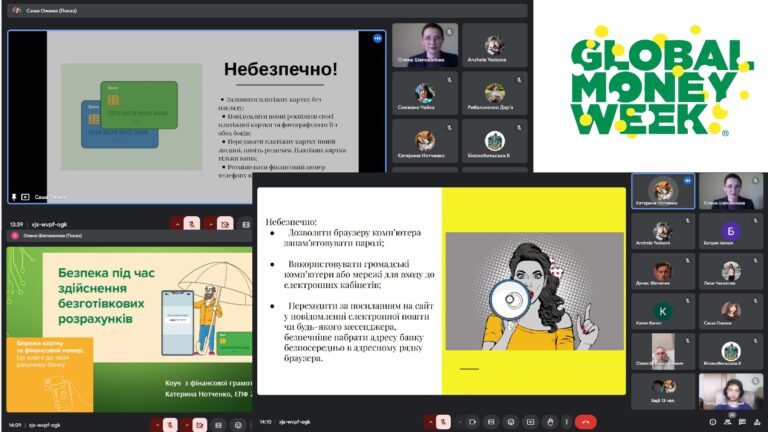Turn on captions in 14:10 Meet window
Screen dimensions: 768x432
[491, 422]
